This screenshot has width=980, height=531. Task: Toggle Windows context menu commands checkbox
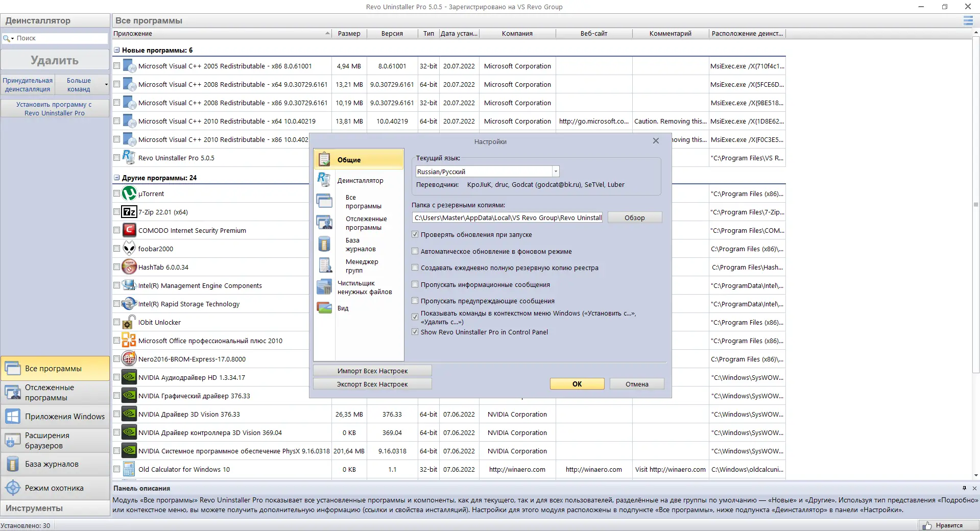pyautogui.click(x=415, y=317)
